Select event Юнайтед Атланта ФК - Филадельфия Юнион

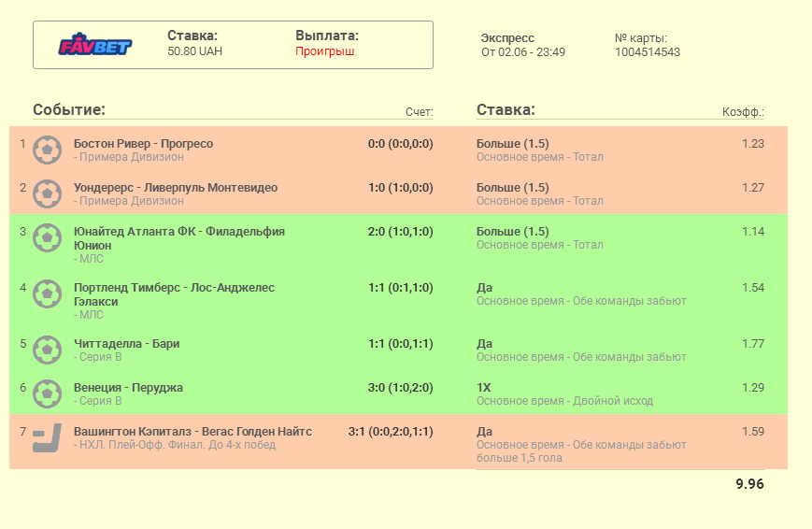tap(179, 238)
